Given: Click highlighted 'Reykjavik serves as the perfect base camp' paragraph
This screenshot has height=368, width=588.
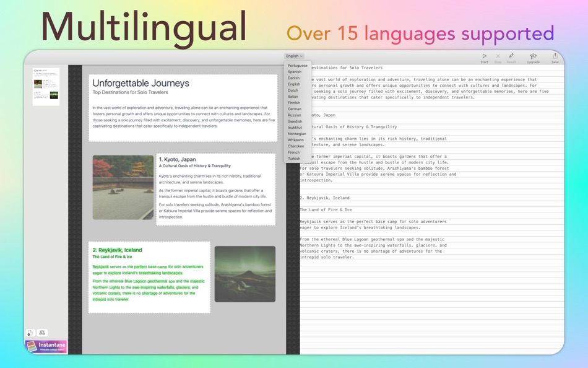Looking at the screenshot, I should (x=148, y=269).
